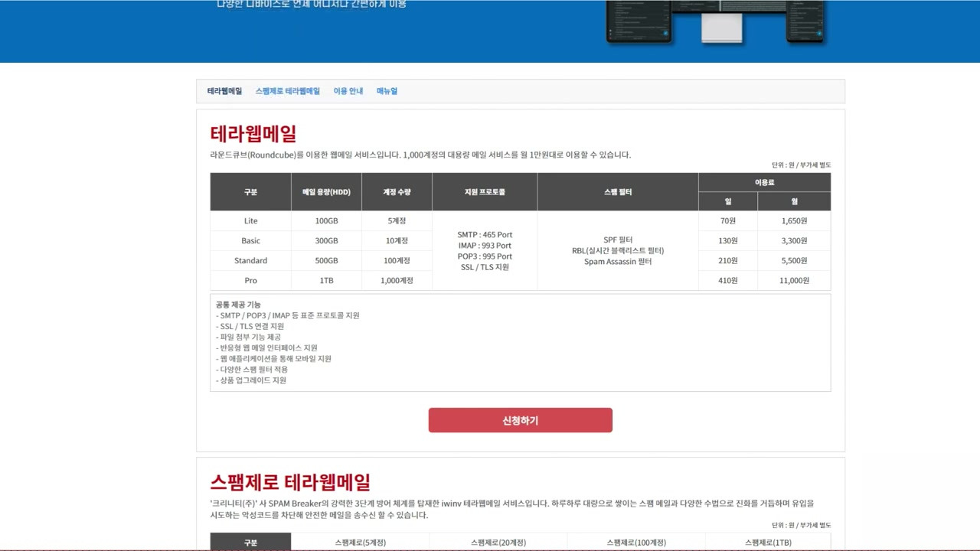Screen dimensions: 980x551
Task: Select the 210원 daily price
Action: (x=728, y=261)
